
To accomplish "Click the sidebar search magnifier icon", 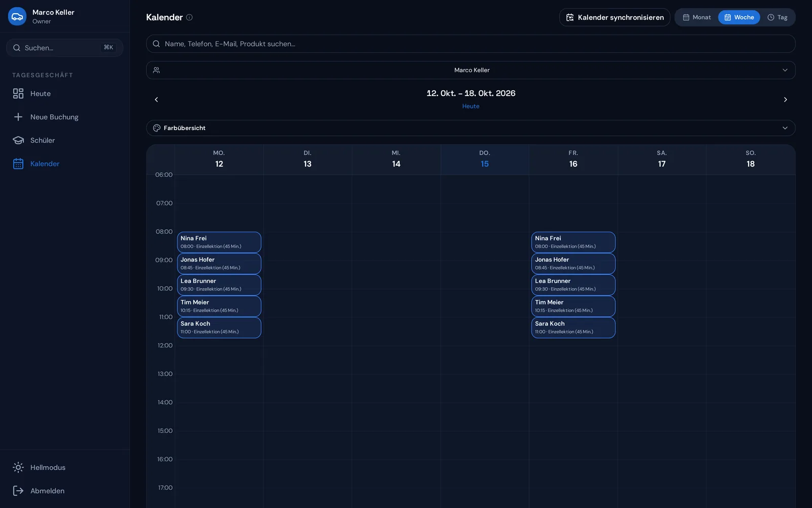I will (x=17, y=48).
